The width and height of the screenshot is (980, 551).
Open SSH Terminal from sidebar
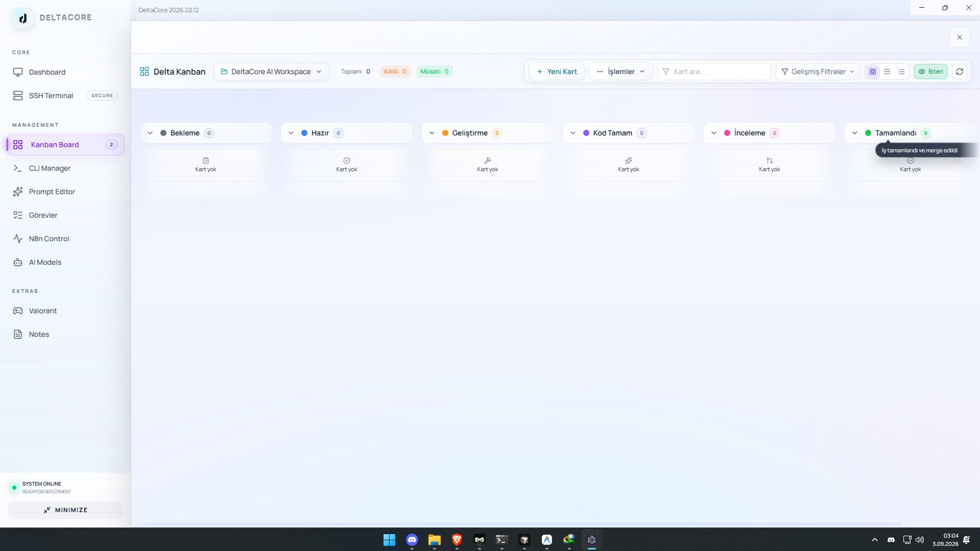tap(65, 96)
